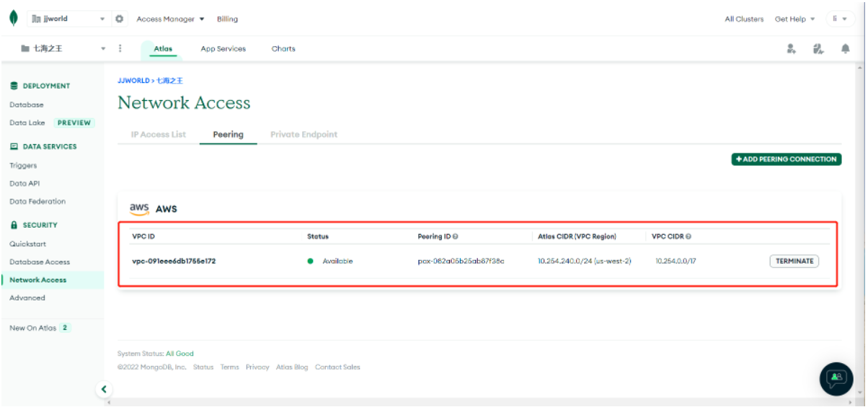Open Quickstart in sidebar

(x=27, y=243)
